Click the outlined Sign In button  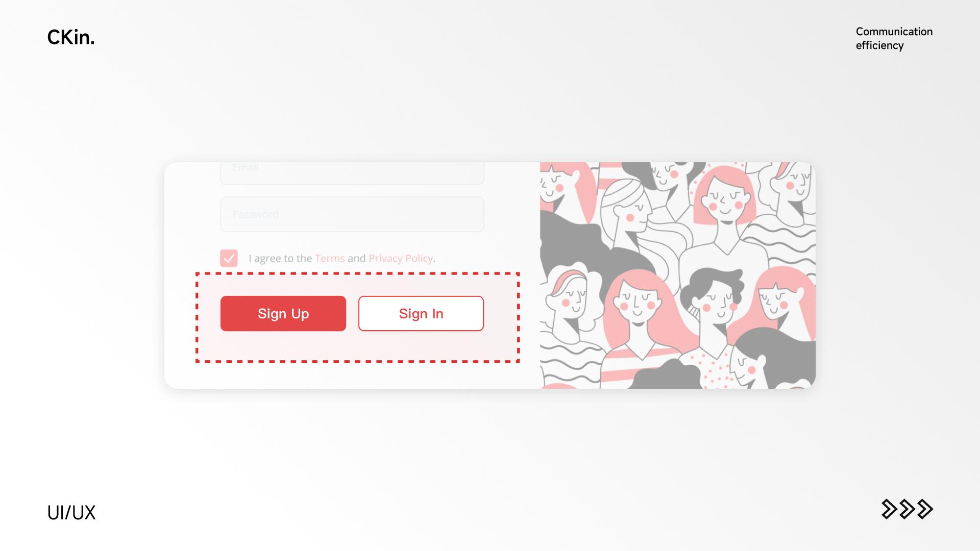pyautogui.click(x=421, y=313)
